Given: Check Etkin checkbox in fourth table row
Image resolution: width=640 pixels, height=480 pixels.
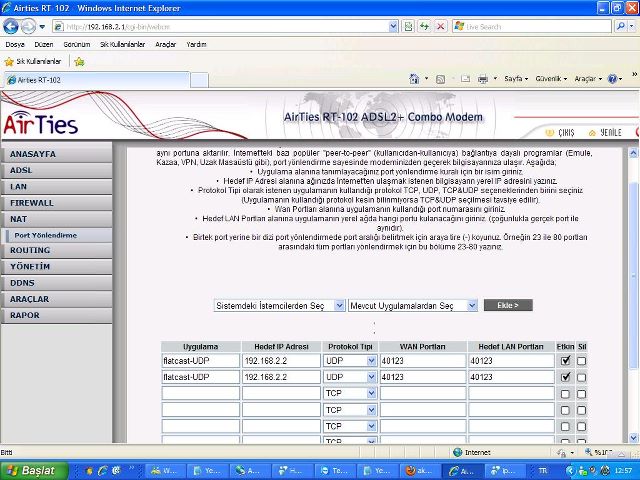Looking at the screenshot, I should click(x=565, y=410).
